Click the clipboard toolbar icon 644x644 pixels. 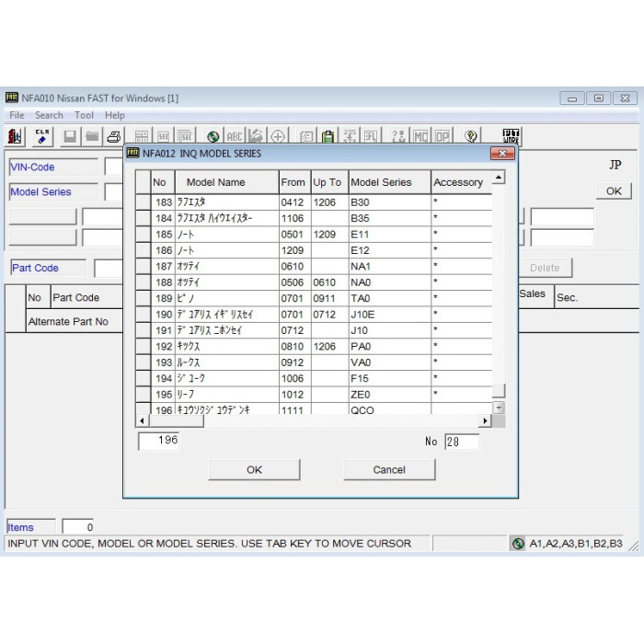point(328,136)
